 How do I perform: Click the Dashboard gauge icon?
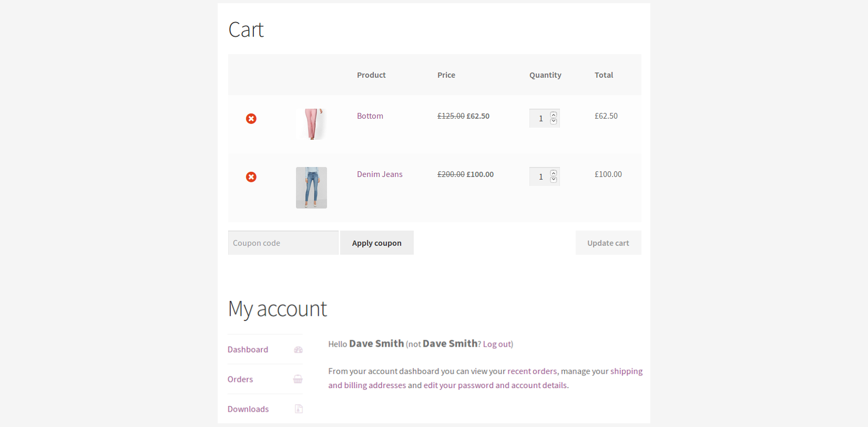(x=298, y=350)
